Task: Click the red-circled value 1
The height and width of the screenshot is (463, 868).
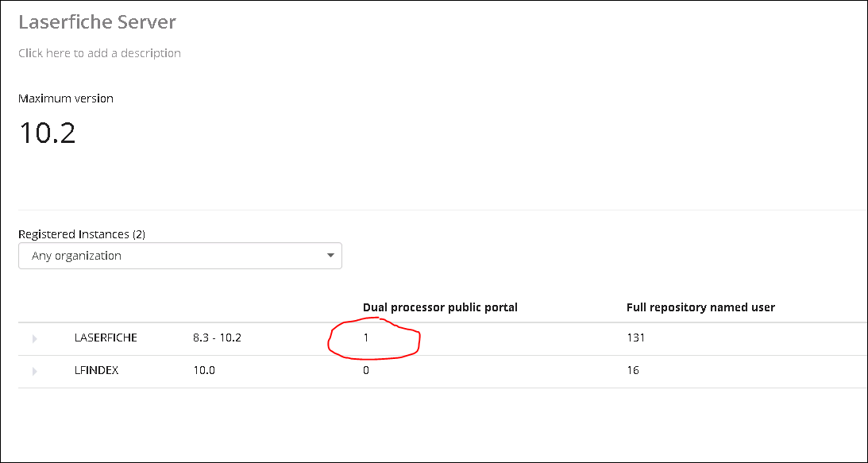Action: pos(366,338)
